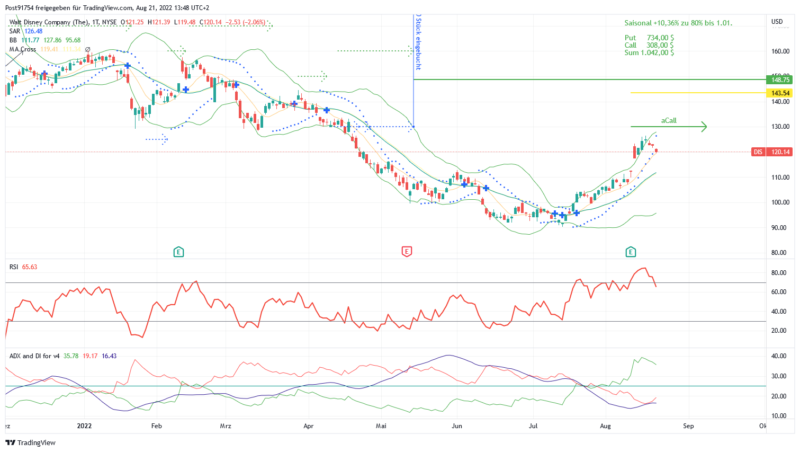
Task: Click the green 148.75 price label
Action: tap(778, 79)
